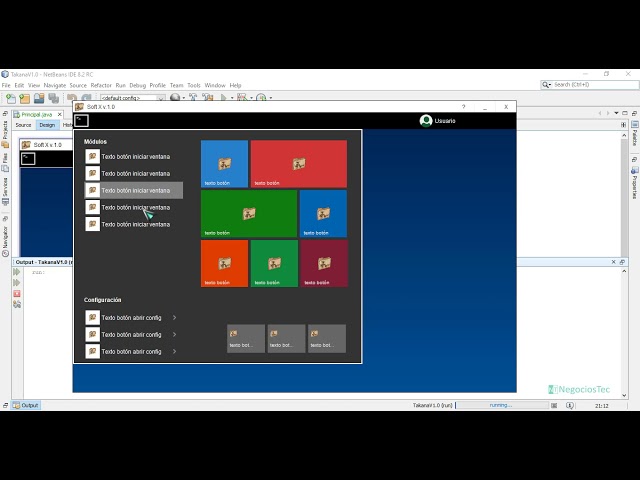The height and width of the screenshot is (480, 640).
Task: Click the menu icon in design-view form
Action: 28,159
